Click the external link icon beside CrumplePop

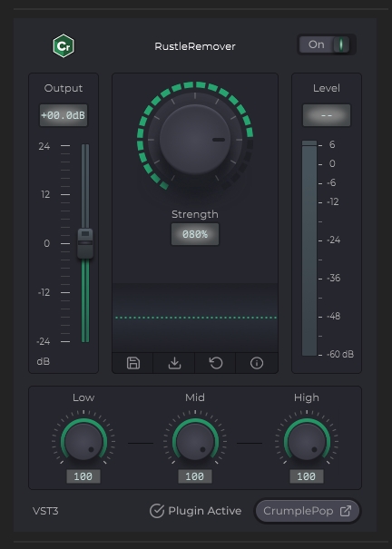346,511
